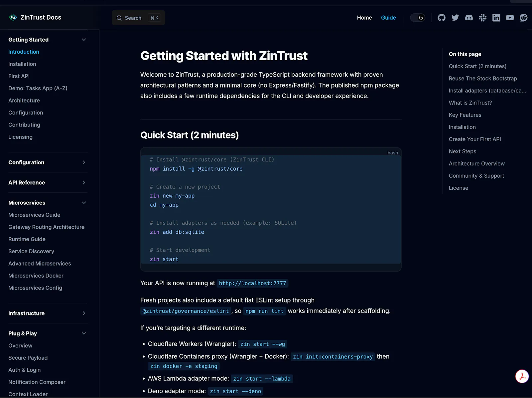Click the 'zin docker -e staging' code
This screenshot has width=532, height=398.
(184, 366)
